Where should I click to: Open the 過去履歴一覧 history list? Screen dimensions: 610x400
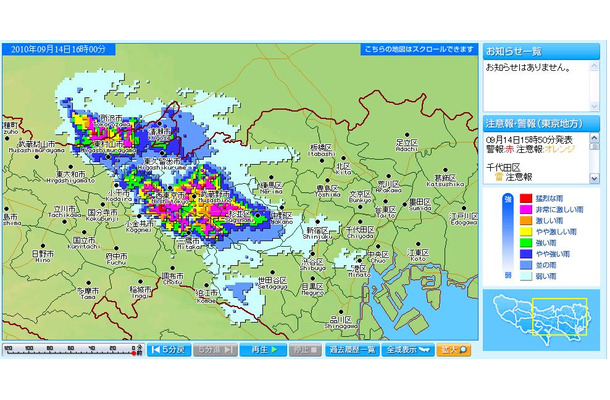(352, 350)
